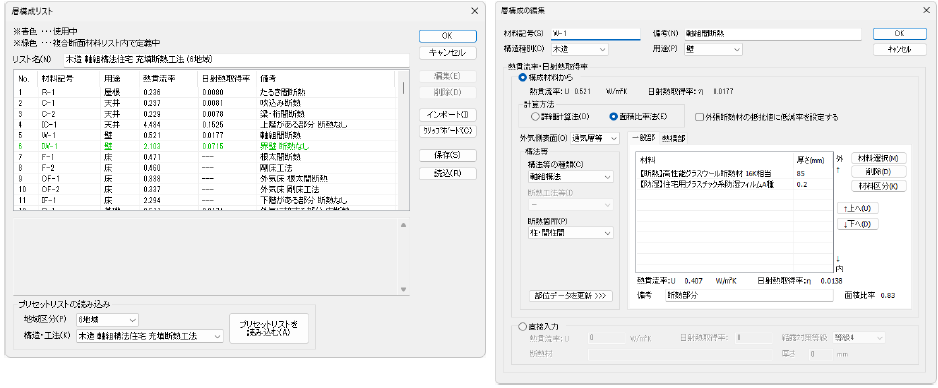This screenshot has height=388, width=938.
Task: Select list row 5 W-1 軸組間断熱
Action: tap(206, 135)
